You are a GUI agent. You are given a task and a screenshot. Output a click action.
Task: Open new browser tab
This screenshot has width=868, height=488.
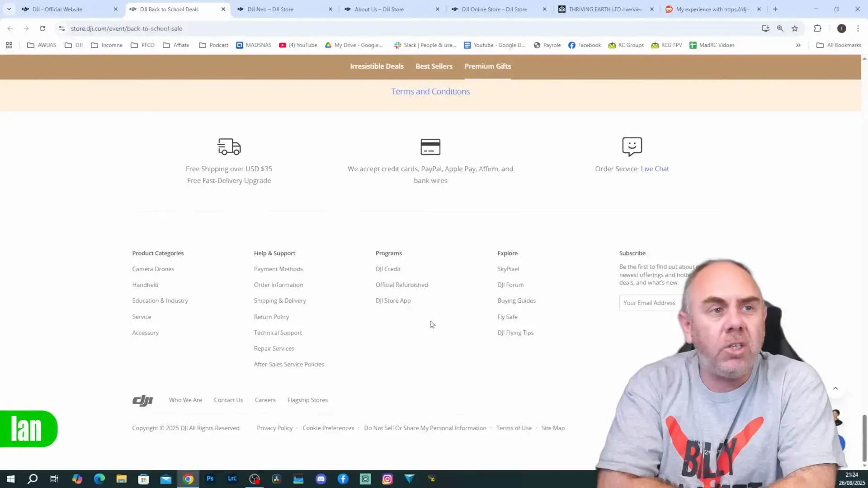point(775,9)
